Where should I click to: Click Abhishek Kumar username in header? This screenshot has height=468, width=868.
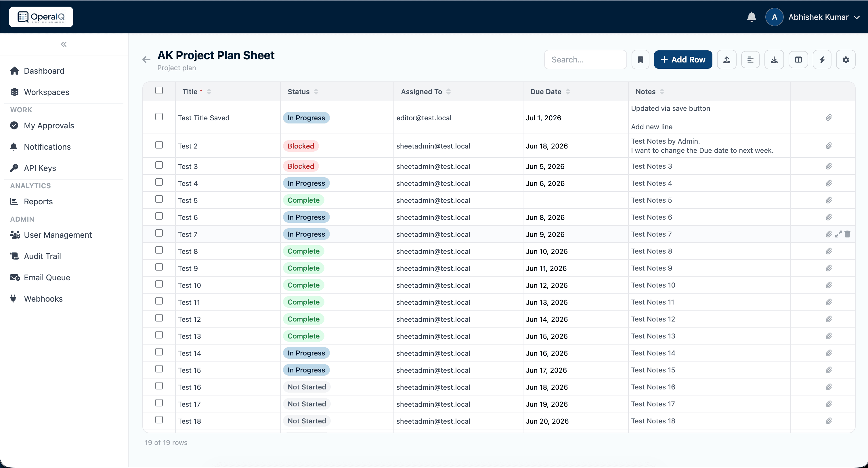pyautogui.click(x=818, y=17)
